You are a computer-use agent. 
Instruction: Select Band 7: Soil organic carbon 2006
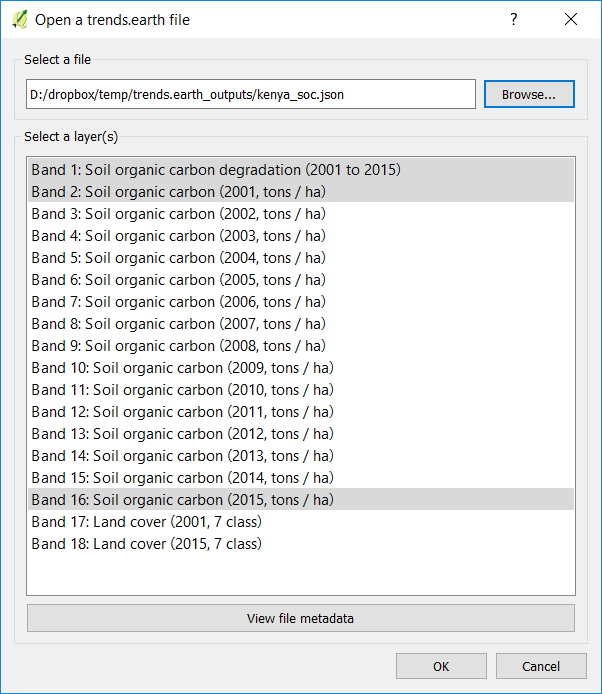pyautogui.click(x=301, y=302)
